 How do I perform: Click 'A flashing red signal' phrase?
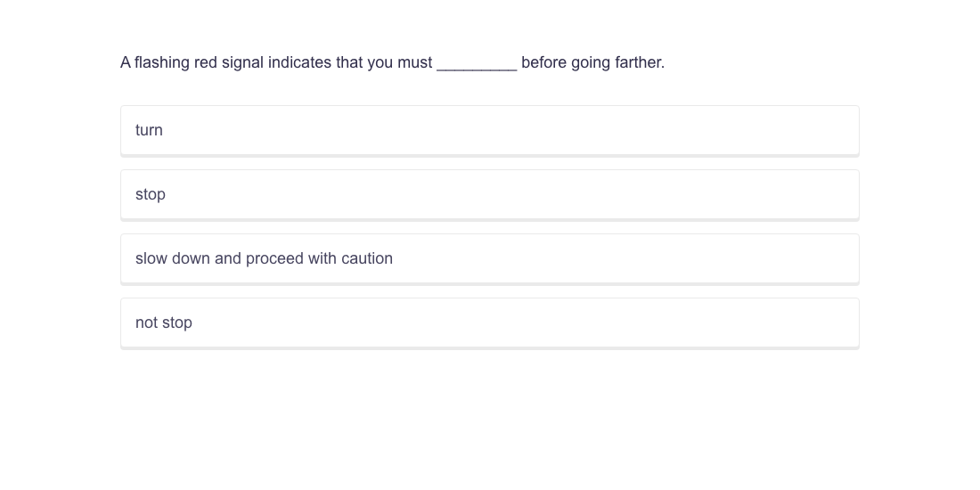[x=192, y=62]
